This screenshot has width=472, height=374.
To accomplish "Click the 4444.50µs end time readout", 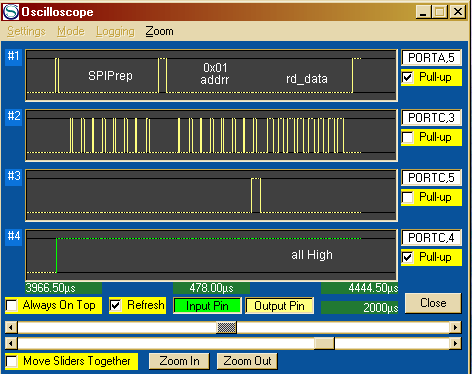I will [360, 288].
